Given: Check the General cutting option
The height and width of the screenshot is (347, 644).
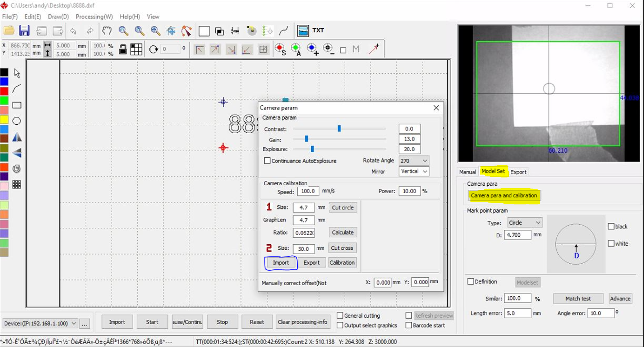Looking at the screenshot, I should click(340, 315).
